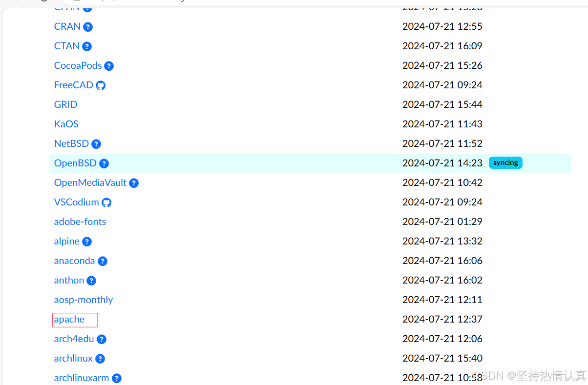This screenshot has height=385, width=588.
Task: Select the timestamp 2024-07-21 12:37
Action: click(x=442, y=319)
